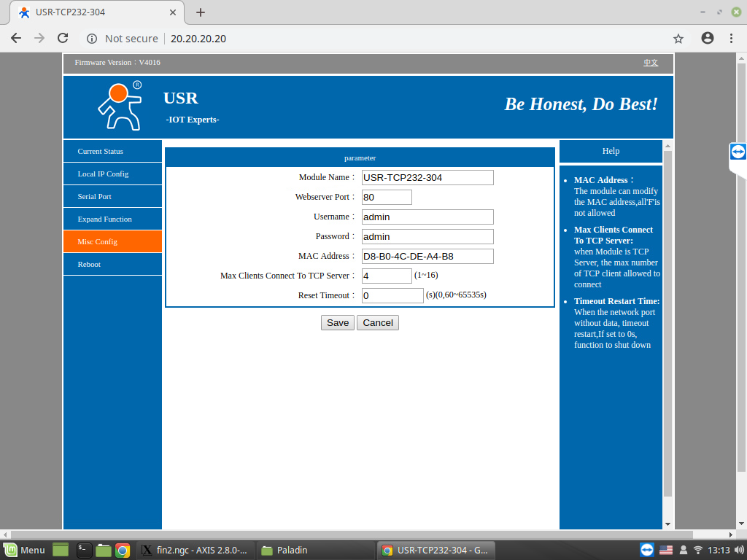Click the browser forward arrow
Viewport: 747px width, 560px height.
[39, 38]
